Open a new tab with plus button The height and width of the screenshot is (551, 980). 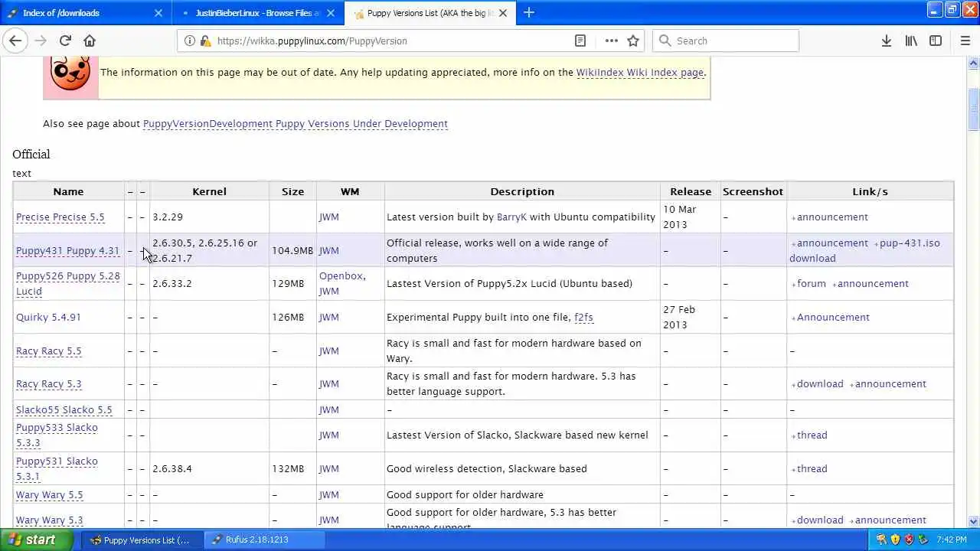(x=528, y=12)
